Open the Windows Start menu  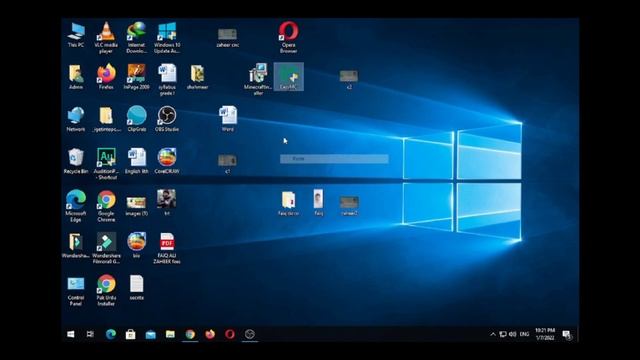pyautogui.click(x=71, y=334)
